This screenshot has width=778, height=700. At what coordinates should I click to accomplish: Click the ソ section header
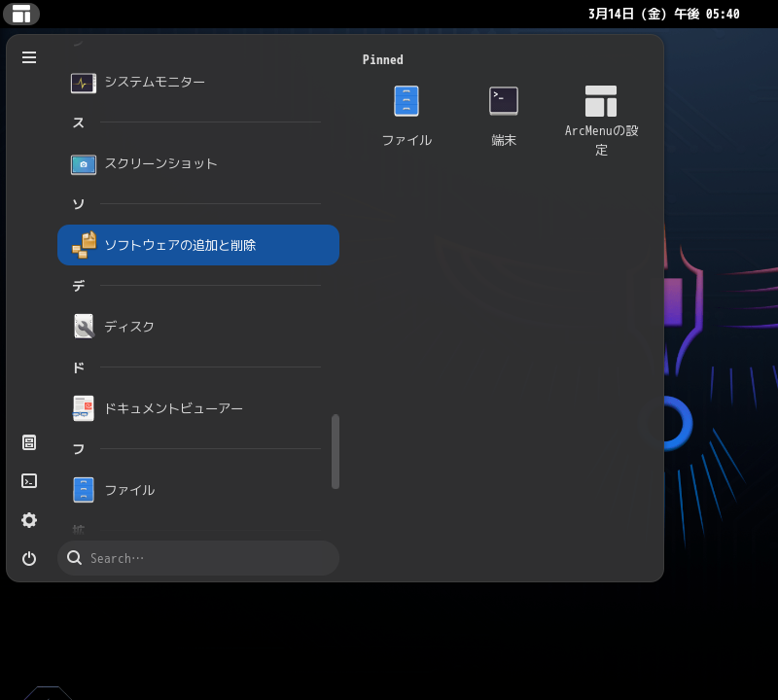point(79,204)
